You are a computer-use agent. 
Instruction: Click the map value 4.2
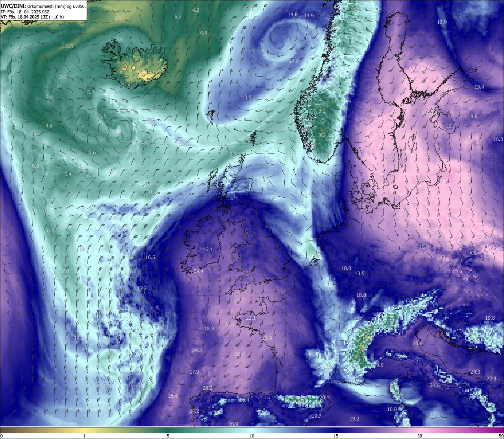click(x=196, y=10)
